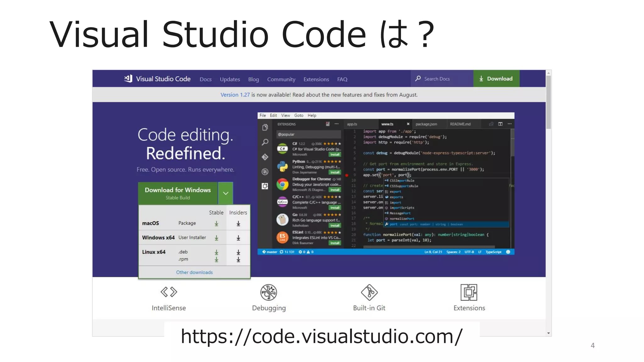Screen dimensions: 644x362
Task: Download Linux .deb Stable build
Action: click(216, 252)
